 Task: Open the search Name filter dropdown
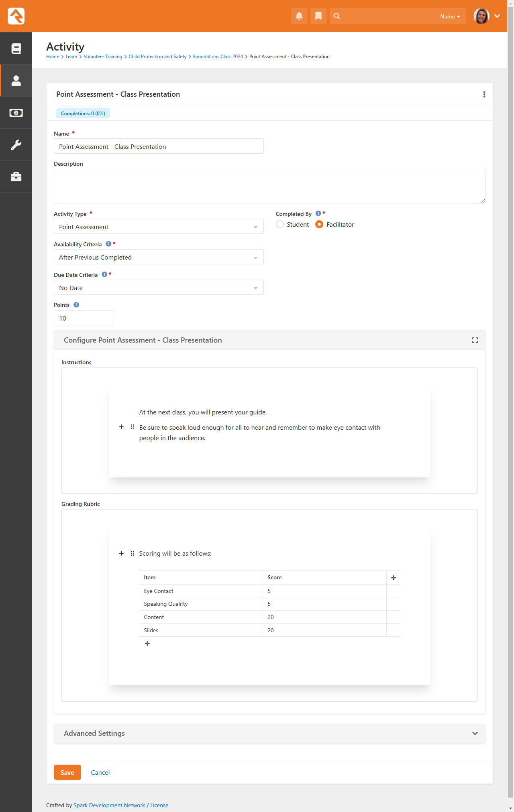click(450, 16)
